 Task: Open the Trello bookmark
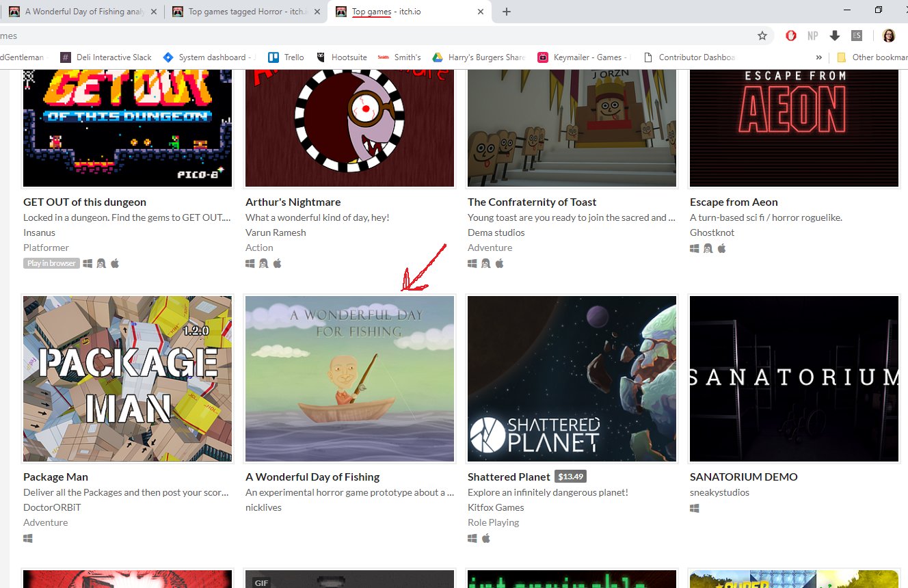click(x=286, y=57)
